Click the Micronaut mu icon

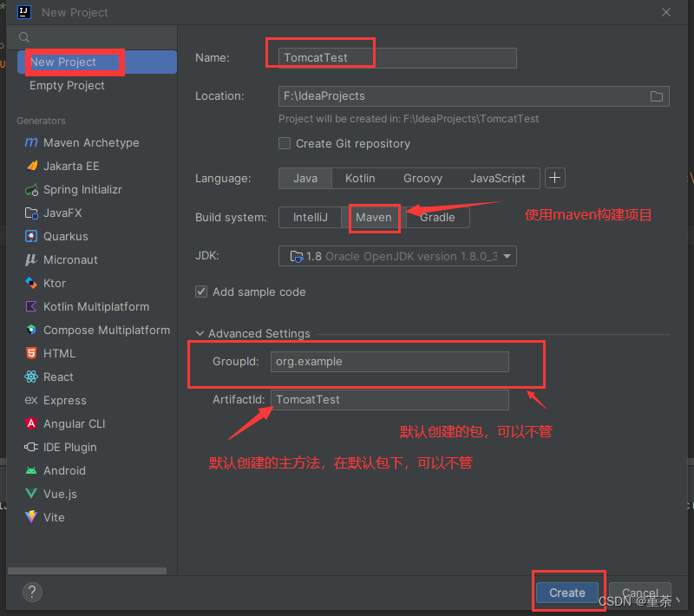coord(31,259)
